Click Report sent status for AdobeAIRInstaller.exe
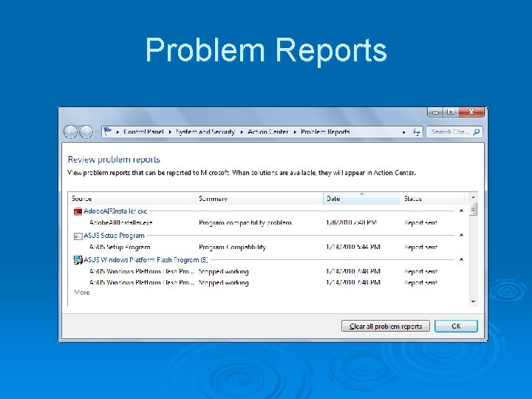This screenshot has width=532, height=399. 420,223
